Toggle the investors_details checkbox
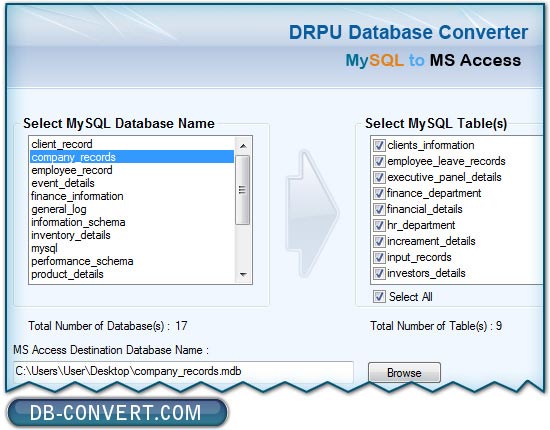 click(379, 273)
